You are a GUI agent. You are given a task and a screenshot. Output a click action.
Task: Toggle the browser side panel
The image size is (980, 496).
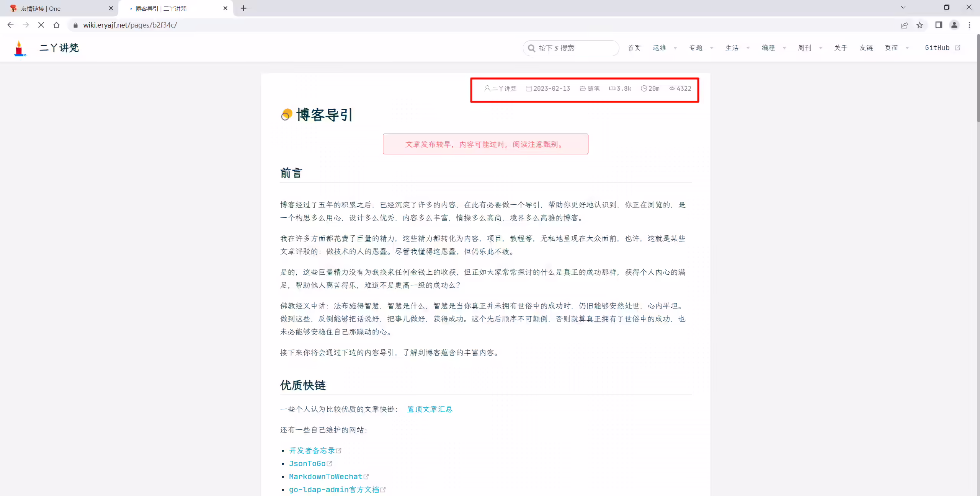coord(939,25)
